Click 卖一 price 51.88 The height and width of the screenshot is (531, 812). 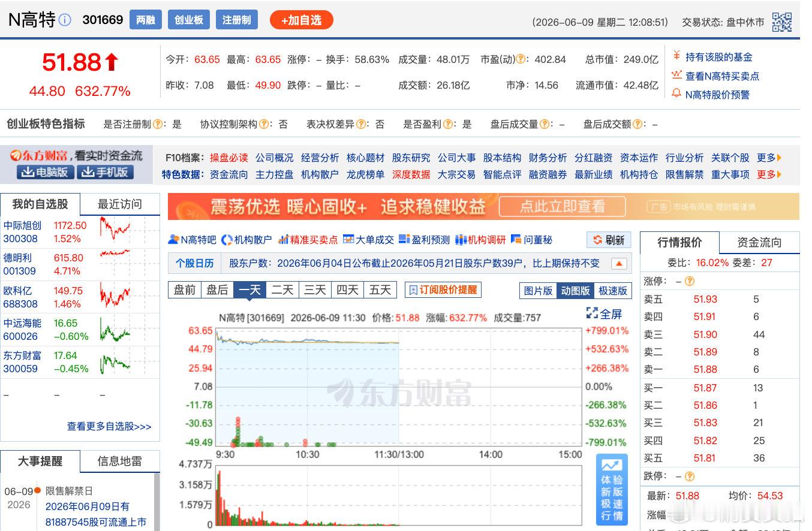(x=705, y=369)
